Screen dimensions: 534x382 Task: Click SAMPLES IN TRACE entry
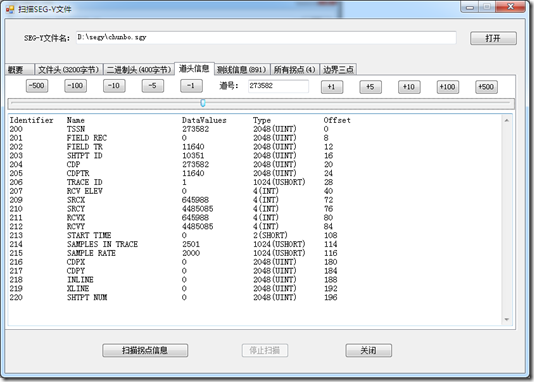103,244
